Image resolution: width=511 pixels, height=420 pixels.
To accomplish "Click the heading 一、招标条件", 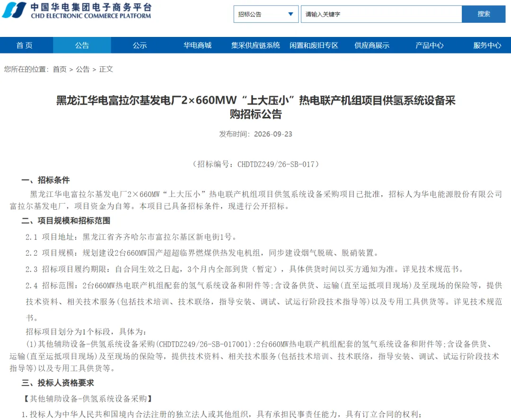I will (x=45, y=180).
